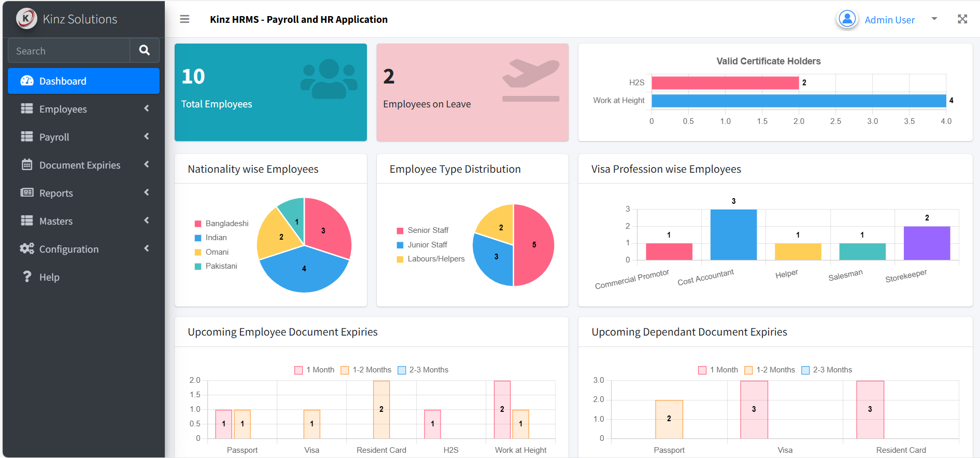The height and width of the screenshot is (458, 980).
Task: Expand the Employees menu chevron
Action: coord(147,108)
